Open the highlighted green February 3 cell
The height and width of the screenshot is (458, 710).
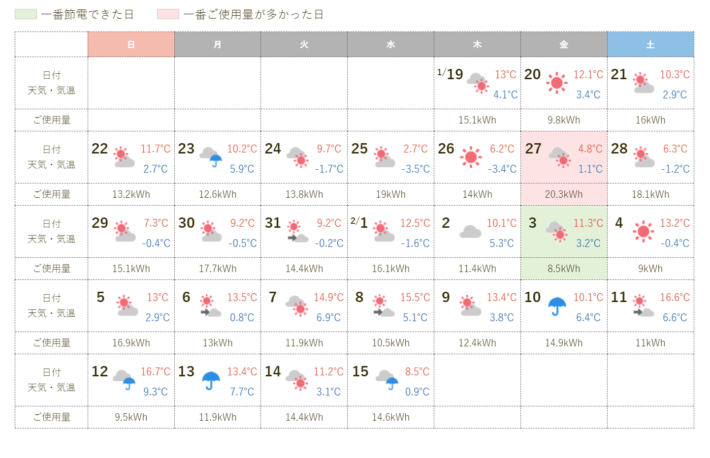coord(563,232)
